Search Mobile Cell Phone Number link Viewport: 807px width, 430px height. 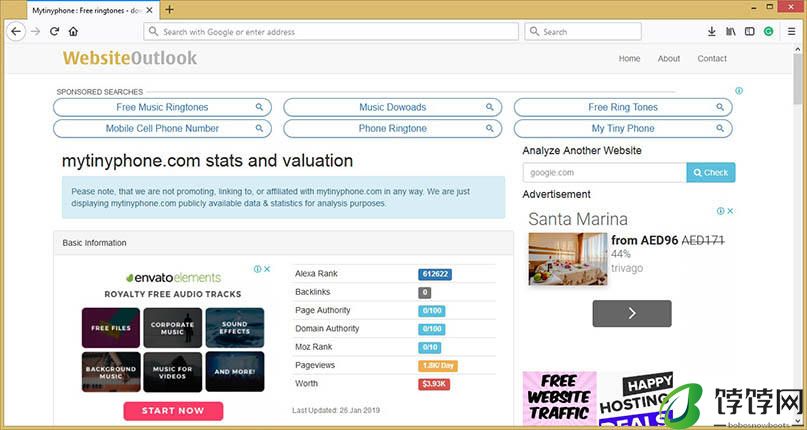(162, 128)
